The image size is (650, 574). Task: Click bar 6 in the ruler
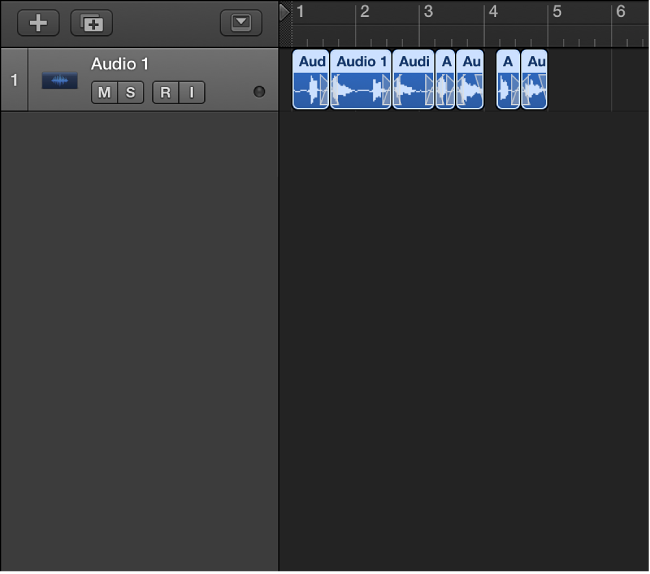click(620, 12)
